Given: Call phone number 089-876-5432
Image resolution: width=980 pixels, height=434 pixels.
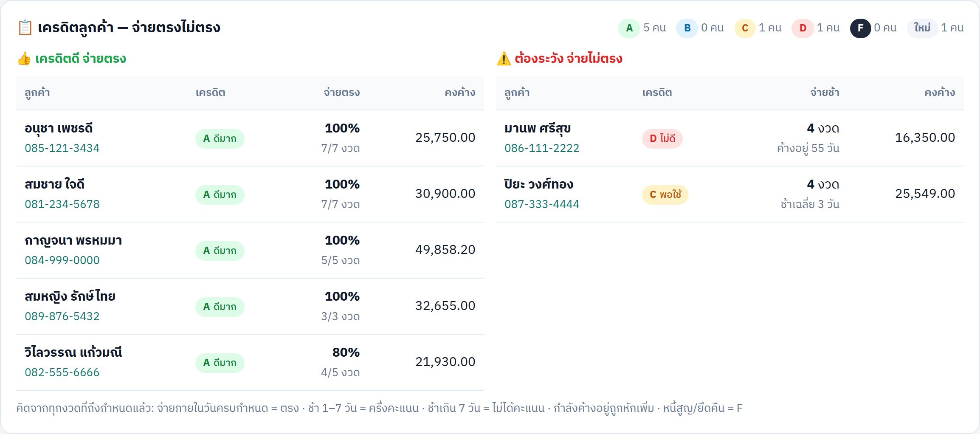Looking at the screenshot, I should pyautogui.click(x=62, y=316).
